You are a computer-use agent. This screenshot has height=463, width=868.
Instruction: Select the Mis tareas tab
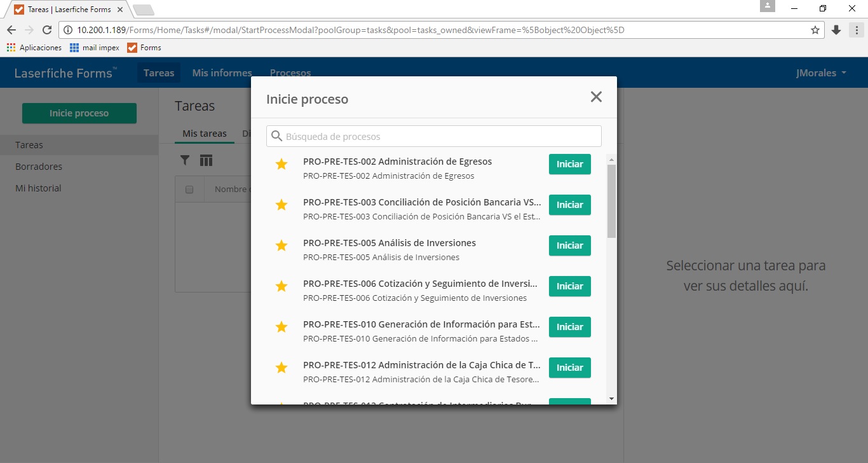(205, 134)
